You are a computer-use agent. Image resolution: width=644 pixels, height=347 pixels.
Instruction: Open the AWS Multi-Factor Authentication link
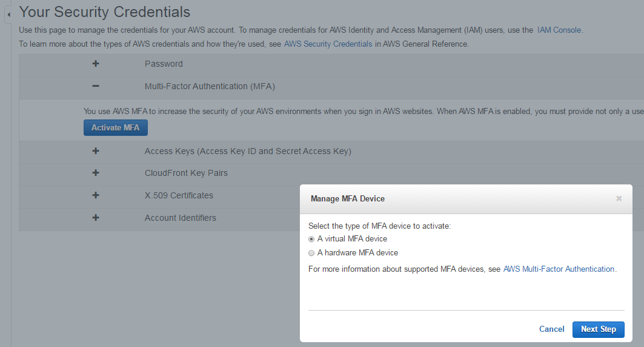coord(559,269)
